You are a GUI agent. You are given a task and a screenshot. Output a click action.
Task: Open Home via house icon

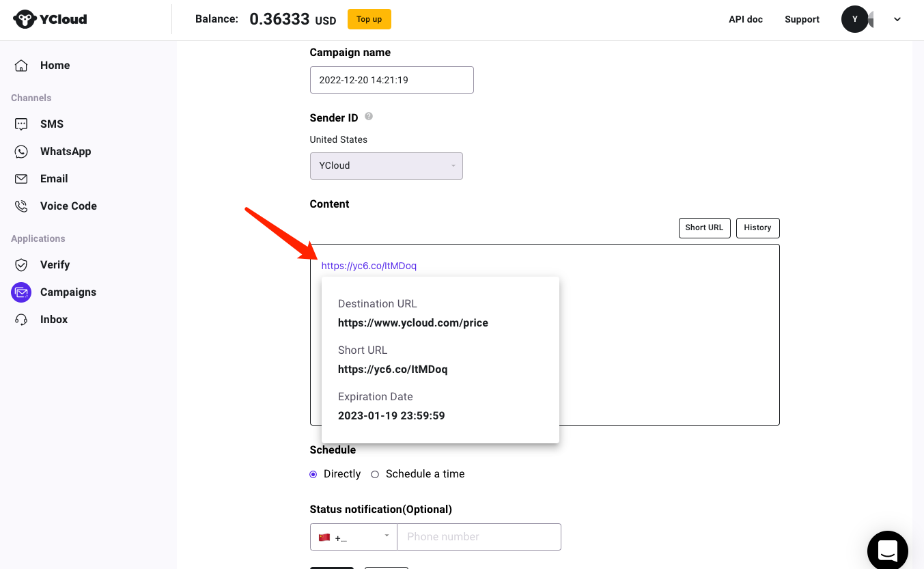click(21, 66)
